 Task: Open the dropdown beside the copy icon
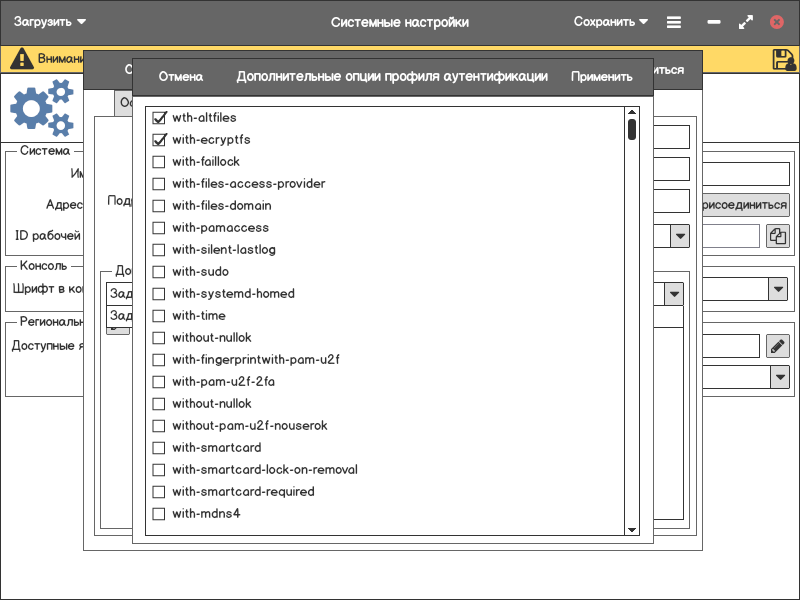(x=680, y=236)
